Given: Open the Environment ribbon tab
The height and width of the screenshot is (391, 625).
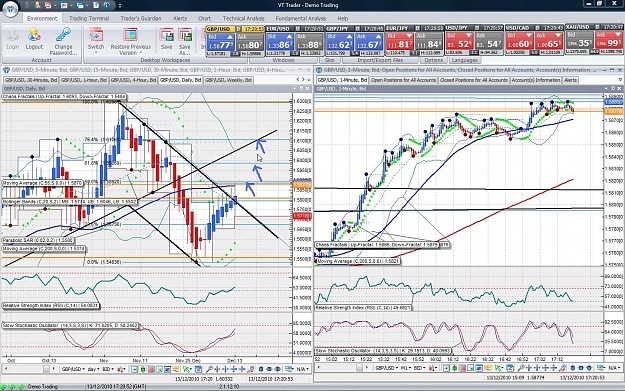Looking at the screenshot, I should [x=42, y=18].
